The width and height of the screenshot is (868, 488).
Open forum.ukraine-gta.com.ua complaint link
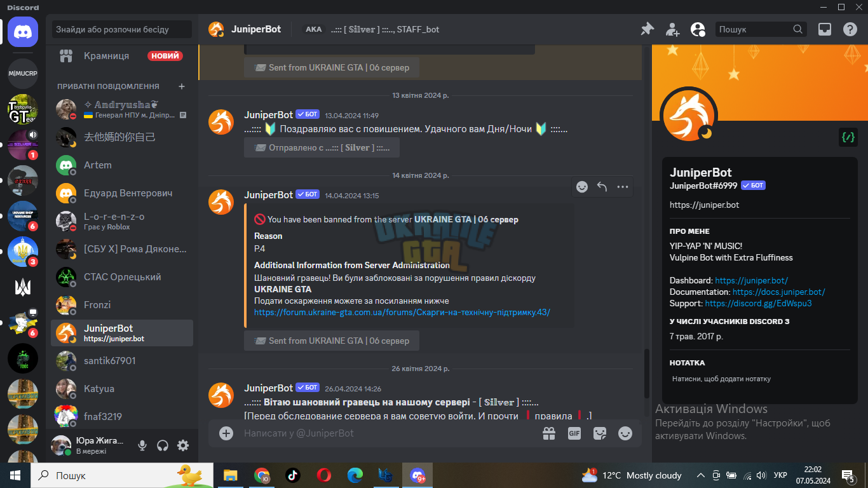[402, 313]
